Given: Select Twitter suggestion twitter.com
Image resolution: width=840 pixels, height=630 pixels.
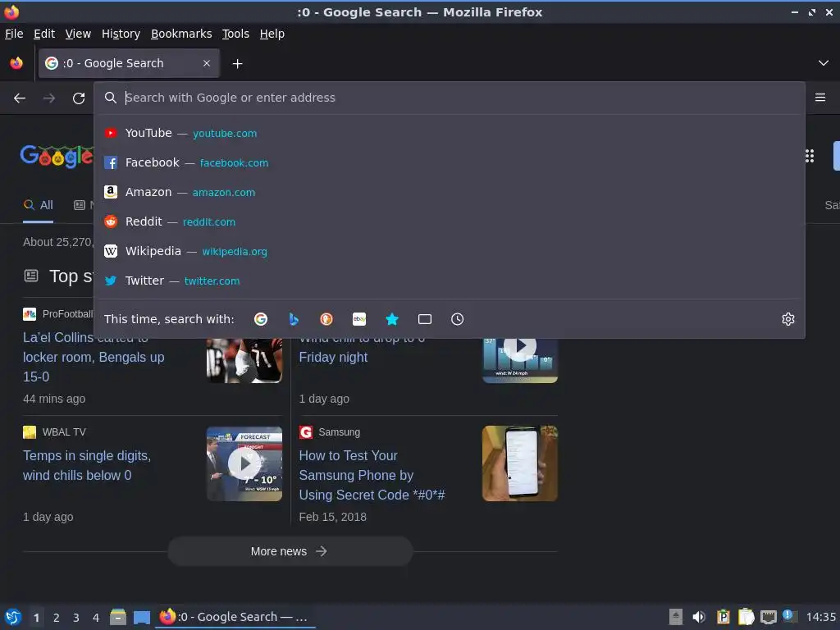Looking at the screenshot, I should [450, 281].
